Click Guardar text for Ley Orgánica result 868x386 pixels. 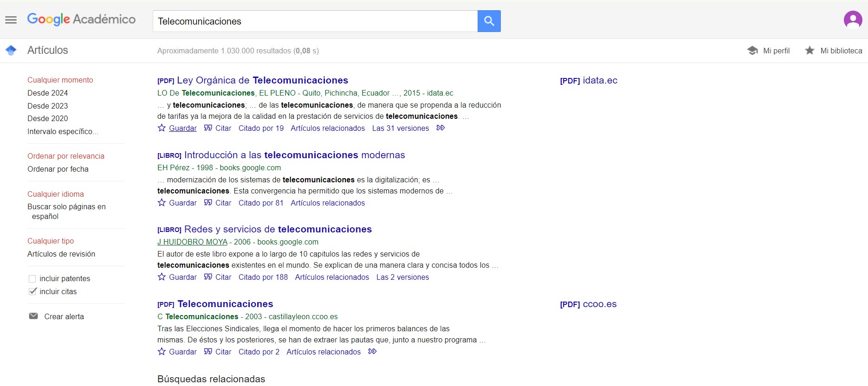pos(183,128)
